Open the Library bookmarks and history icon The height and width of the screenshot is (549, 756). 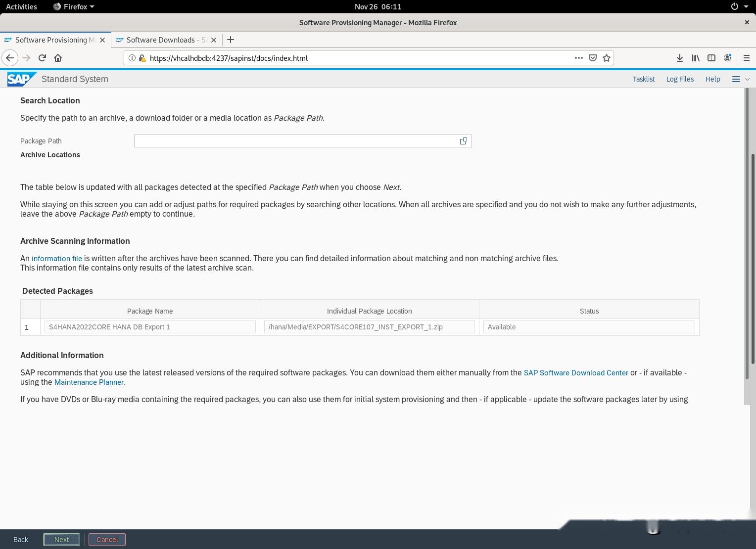[x=696, y=58]
